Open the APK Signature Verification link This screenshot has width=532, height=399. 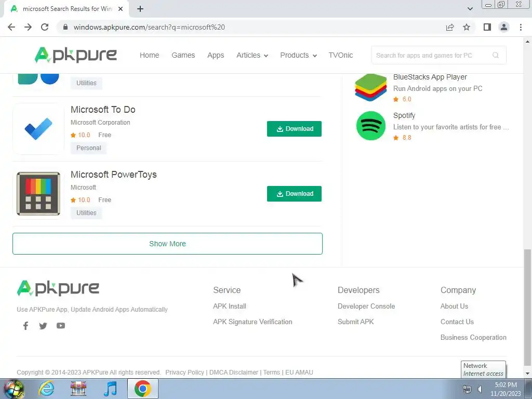252,322
